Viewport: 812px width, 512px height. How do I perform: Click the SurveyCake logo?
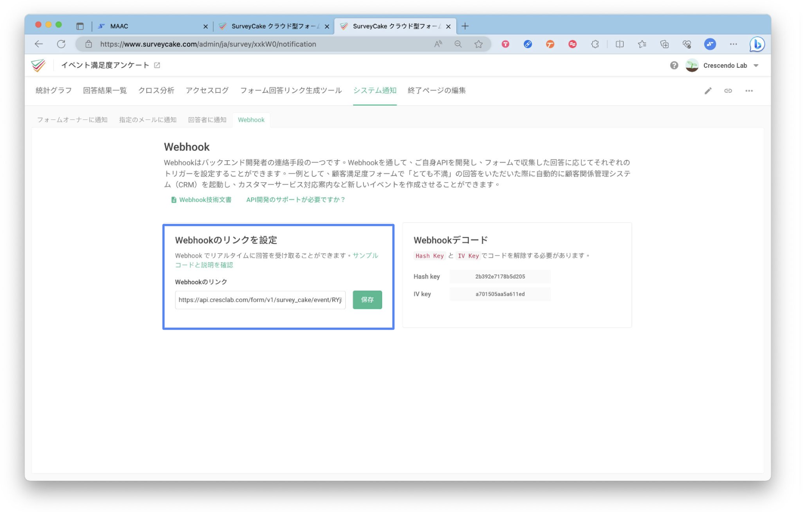[39, 66]
